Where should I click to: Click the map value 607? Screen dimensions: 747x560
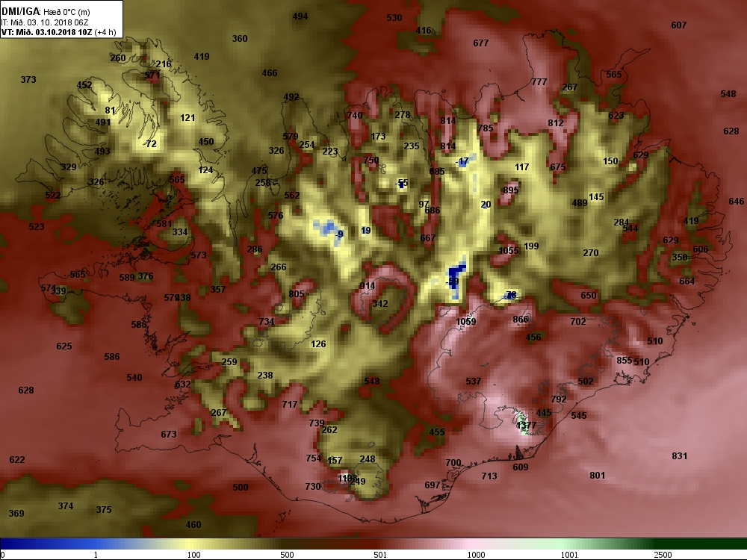pyautogui.click(x=679, y=25)
